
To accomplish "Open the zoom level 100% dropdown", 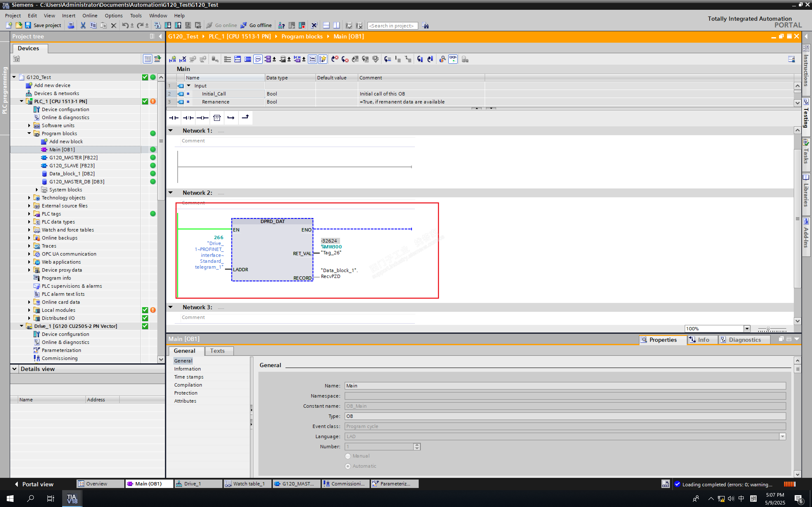I will (747, 329).
